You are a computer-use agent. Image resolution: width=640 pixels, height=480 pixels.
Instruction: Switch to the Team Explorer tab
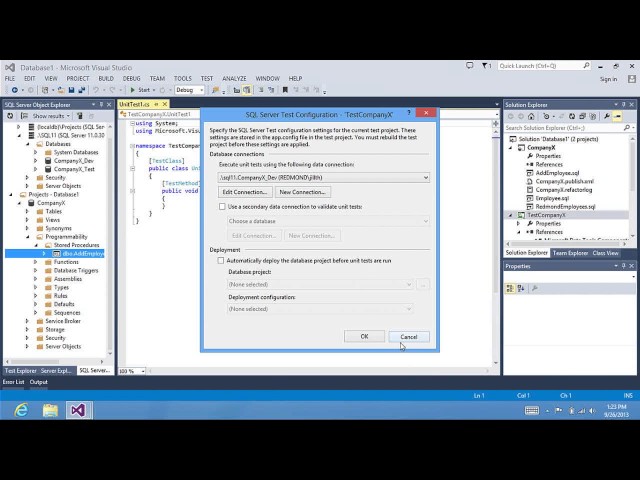pos(570,253)
